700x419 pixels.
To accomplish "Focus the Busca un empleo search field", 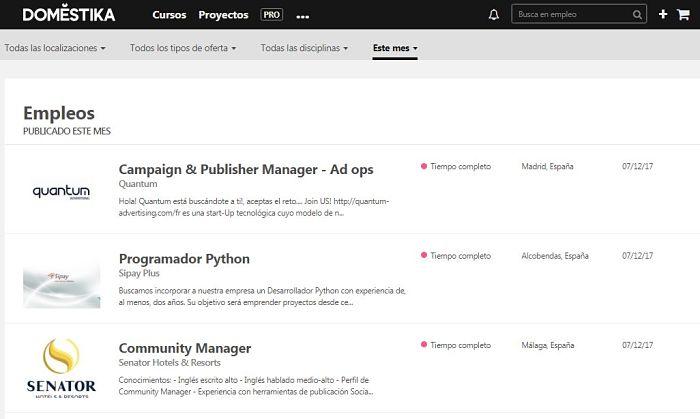I will click(x=570, y=15).
